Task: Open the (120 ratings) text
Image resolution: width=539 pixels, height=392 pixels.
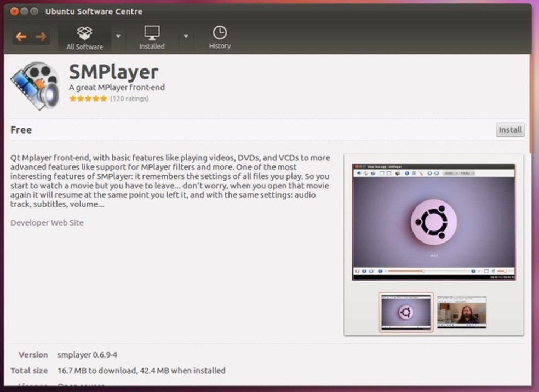Action: click(129, 99)
